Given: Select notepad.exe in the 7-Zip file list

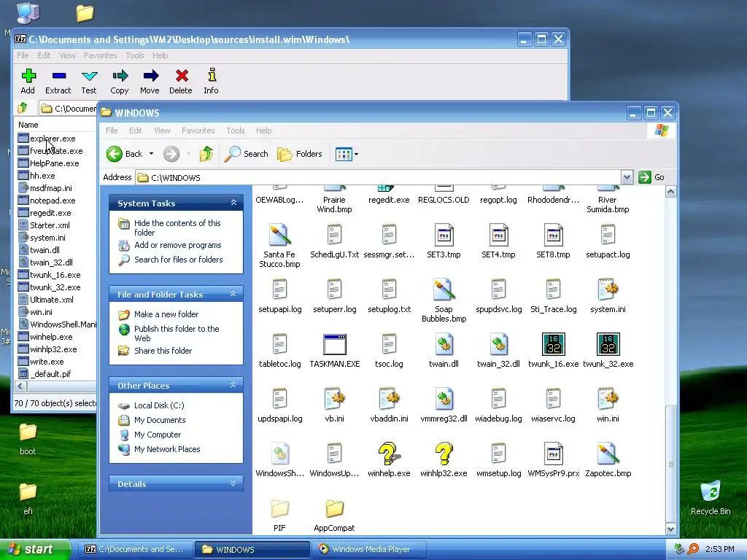Looking at the screenshot, I should coord(53,201).
